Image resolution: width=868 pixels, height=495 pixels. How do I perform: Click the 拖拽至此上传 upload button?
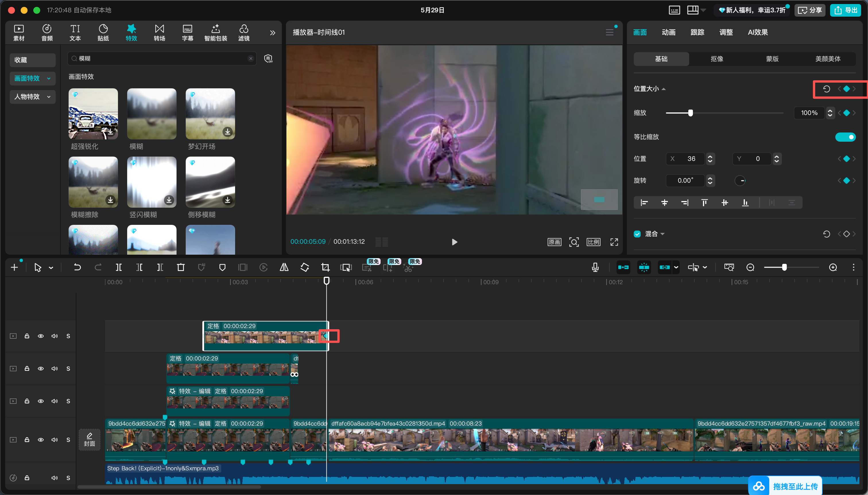(785, 486)
